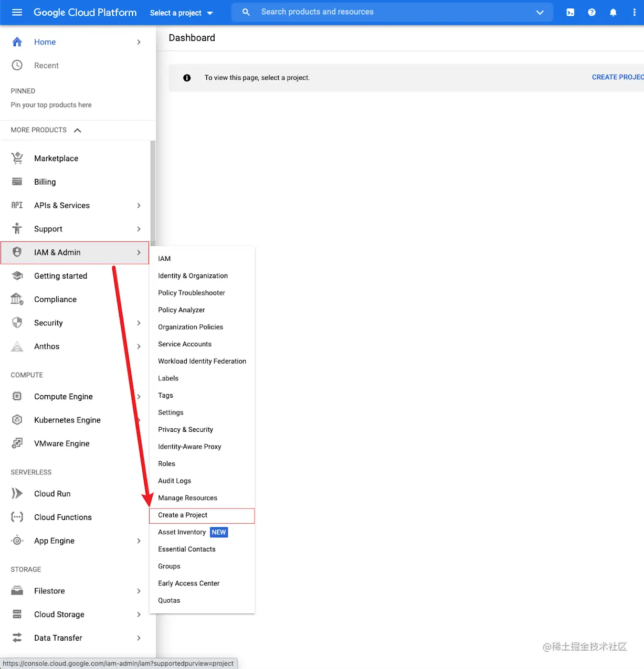Open the Help question mark icon
Viewport: 644px width, 669px height.
(592, 13)
